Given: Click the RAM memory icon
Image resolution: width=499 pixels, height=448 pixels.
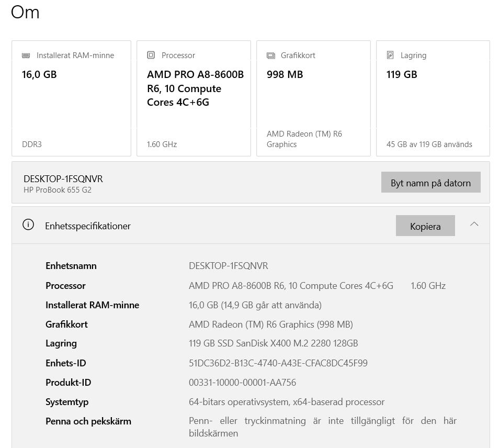Looking at the screenshot, I should pyautogui.click(x=26, y=55).
